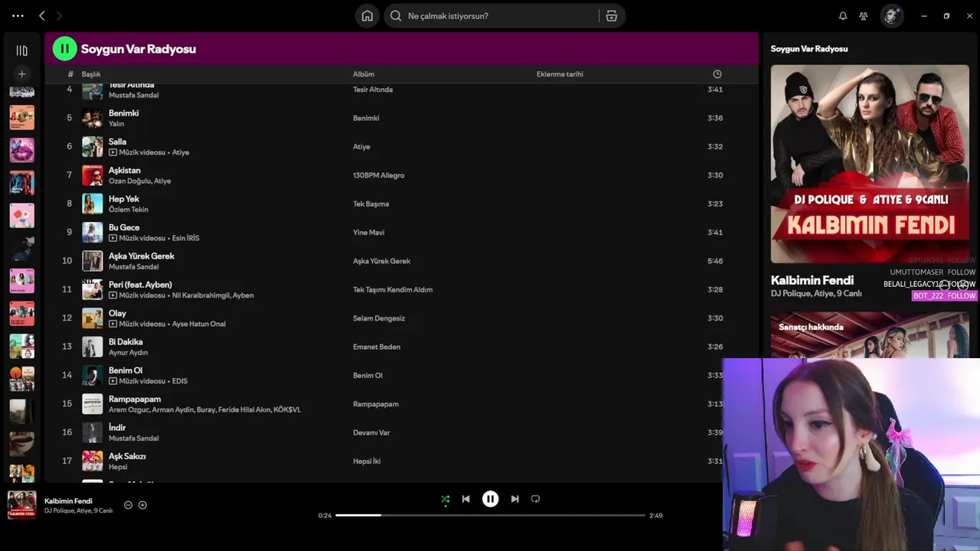
Task: Add Kalbimin Fendi to library plus icon
Action: pyautogui.click(x=142, y=505)
